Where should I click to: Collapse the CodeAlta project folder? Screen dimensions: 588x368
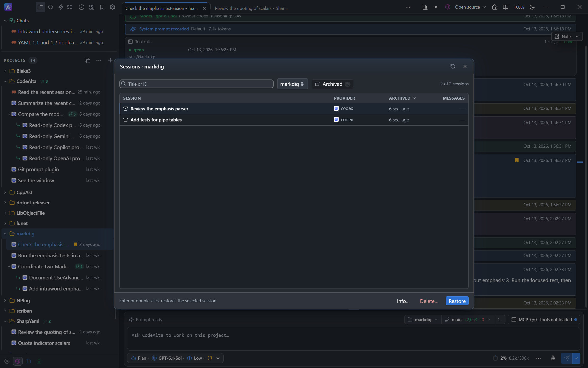coord(5,81)
